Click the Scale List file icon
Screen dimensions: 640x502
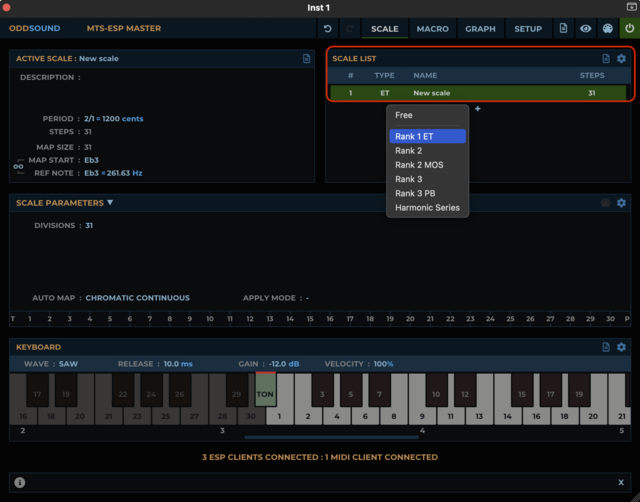coord(606,58)
